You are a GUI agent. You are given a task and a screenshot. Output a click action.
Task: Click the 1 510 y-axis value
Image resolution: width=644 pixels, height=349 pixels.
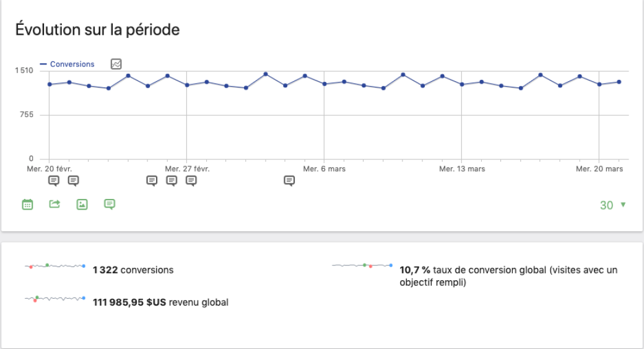tap(24, 71)
